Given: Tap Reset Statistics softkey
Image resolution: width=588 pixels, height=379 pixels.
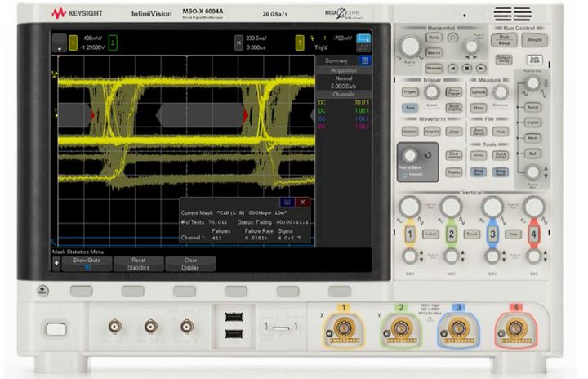Looking at the screenshot, I should click(x=138, y=264).
